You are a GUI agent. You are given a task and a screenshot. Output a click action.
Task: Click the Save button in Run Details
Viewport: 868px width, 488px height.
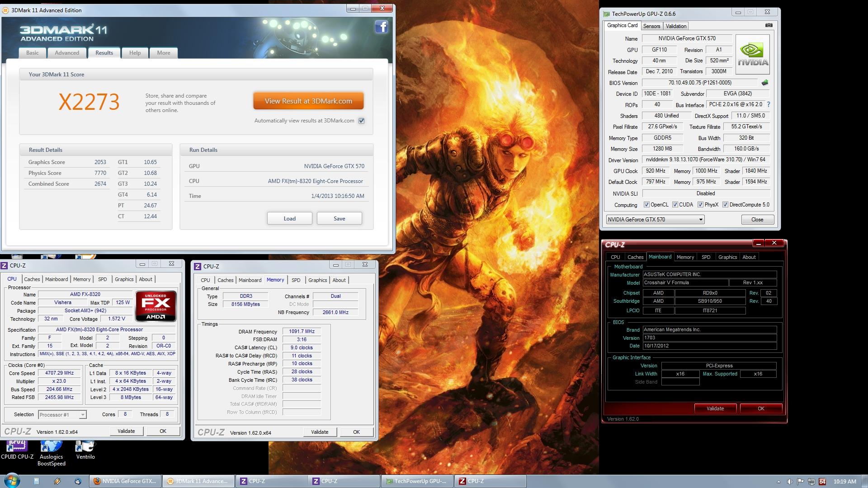(x=340, y=218)
